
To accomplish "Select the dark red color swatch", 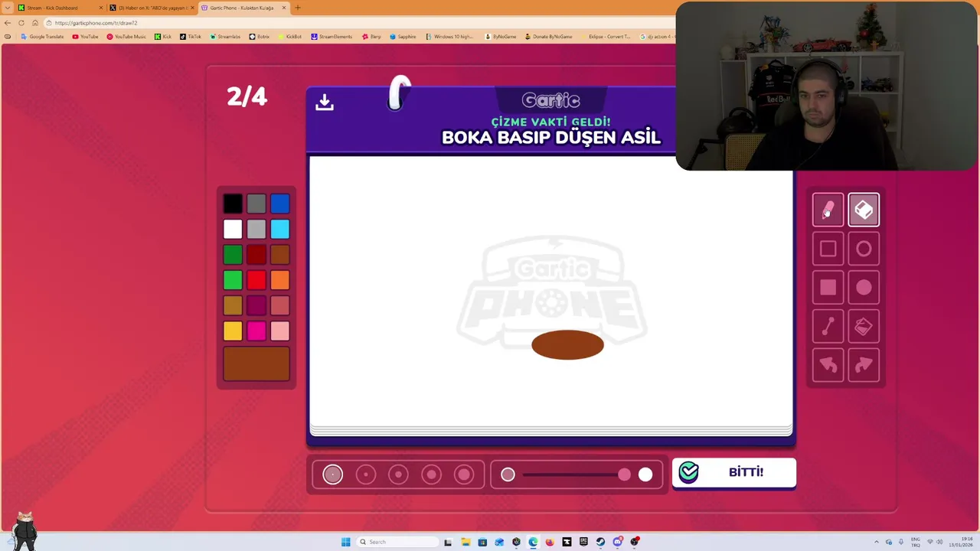I will coord(256,255).
